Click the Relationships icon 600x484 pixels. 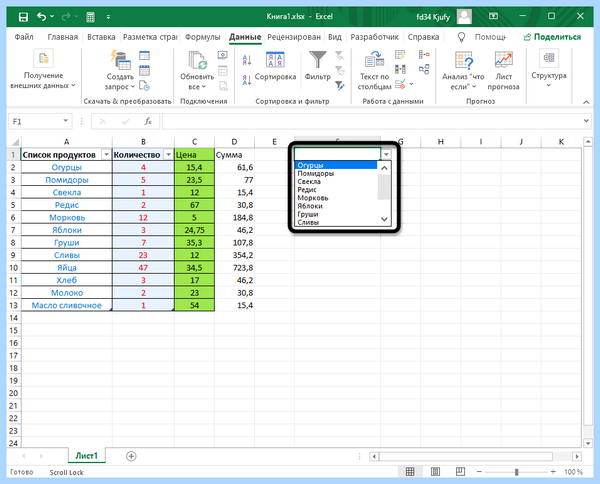(424, 69)
